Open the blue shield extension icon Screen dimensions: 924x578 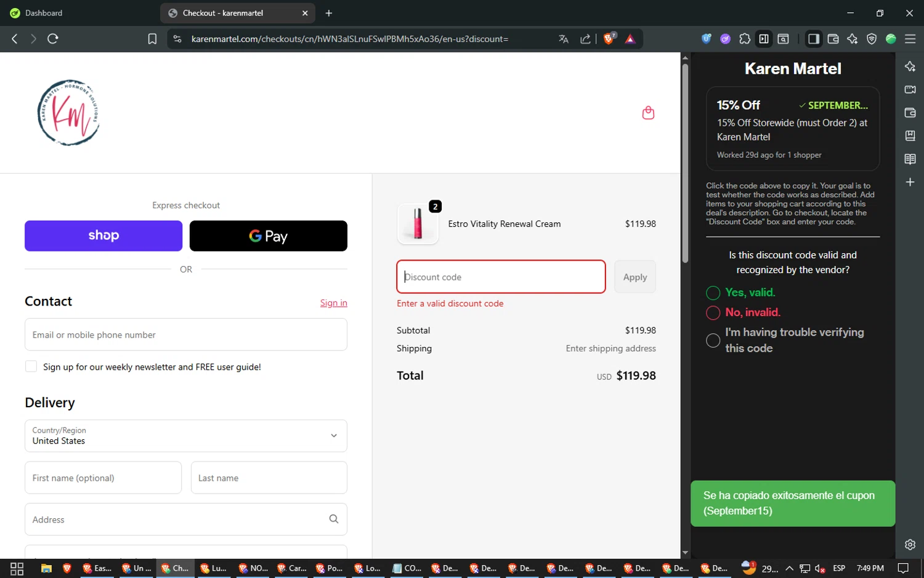click(707, 39)
